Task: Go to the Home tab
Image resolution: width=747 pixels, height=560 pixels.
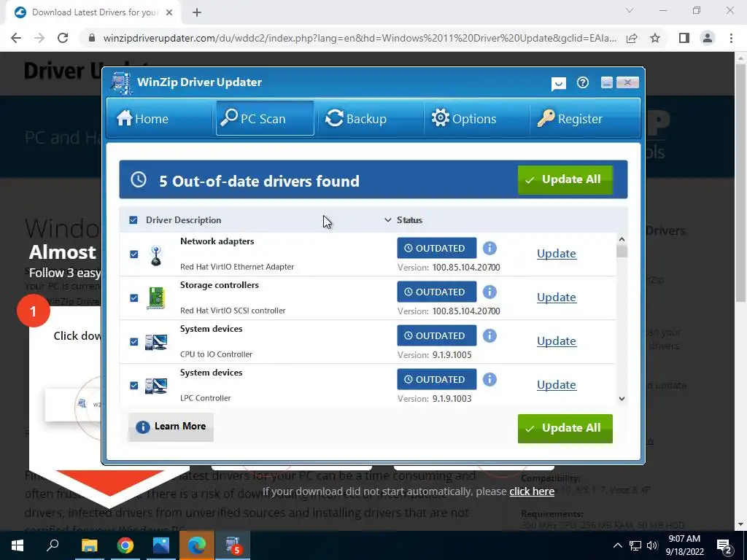Action: point(159,118)
